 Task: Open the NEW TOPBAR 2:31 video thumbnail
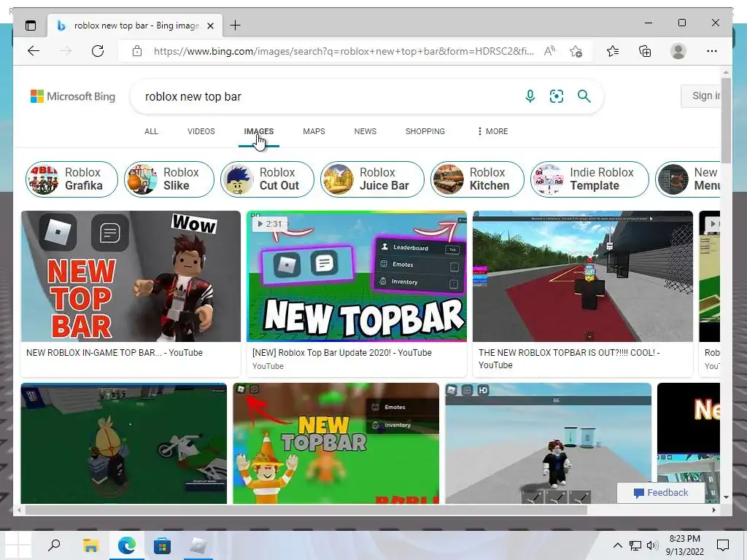[x=357, y=276]
